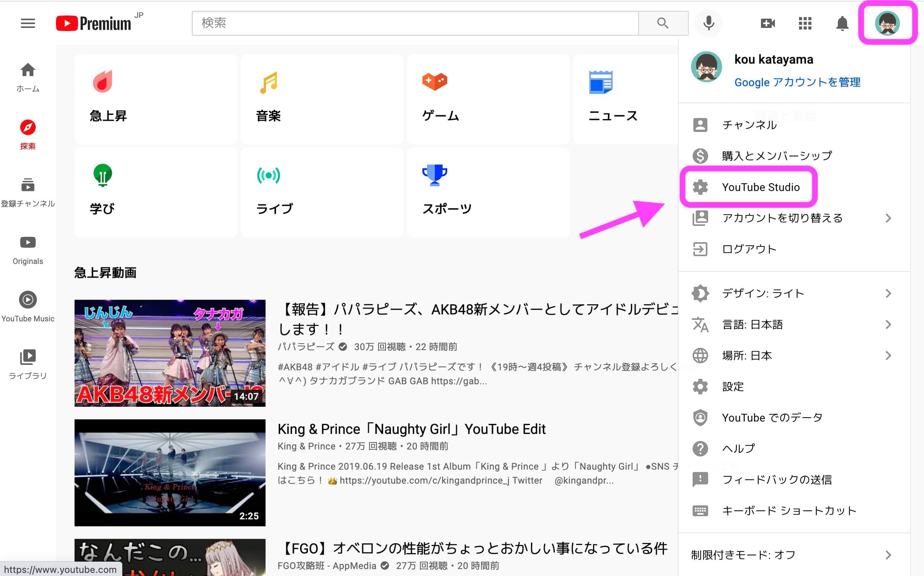Click the magnifier search button
Screen dimensions: 924x576
[x=663, y=23]
